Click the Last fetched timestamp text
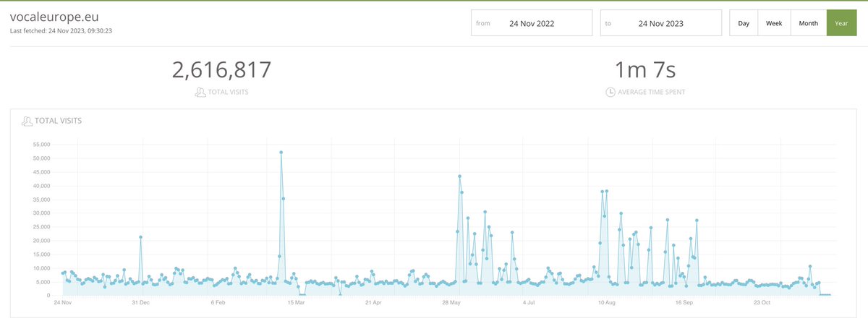 pos(61,30)
